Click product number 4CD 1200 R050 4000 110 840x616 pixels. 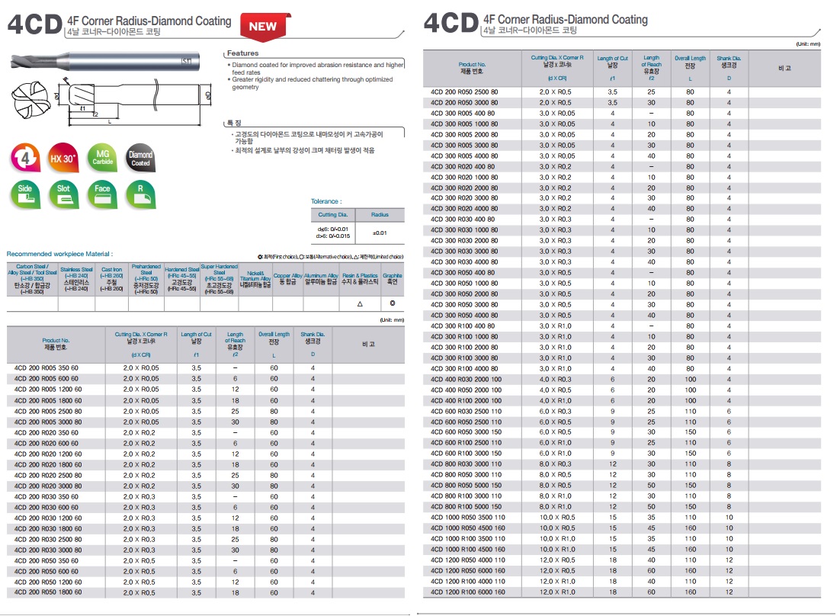click(x=468, y=560)
